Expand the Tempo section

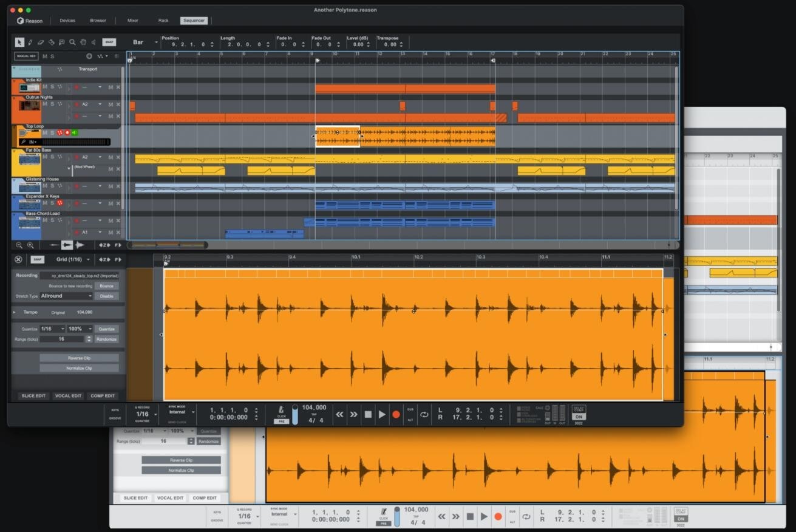(x=15, y=312)
